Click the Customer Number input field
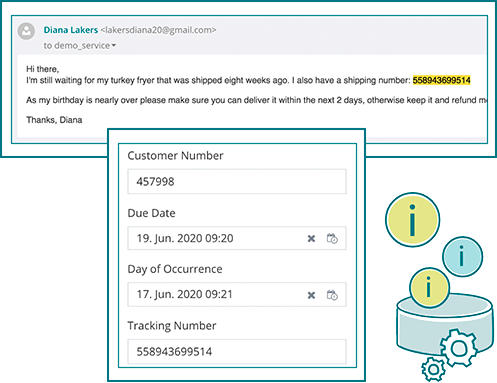497x383 pixels. click(237, 182)
